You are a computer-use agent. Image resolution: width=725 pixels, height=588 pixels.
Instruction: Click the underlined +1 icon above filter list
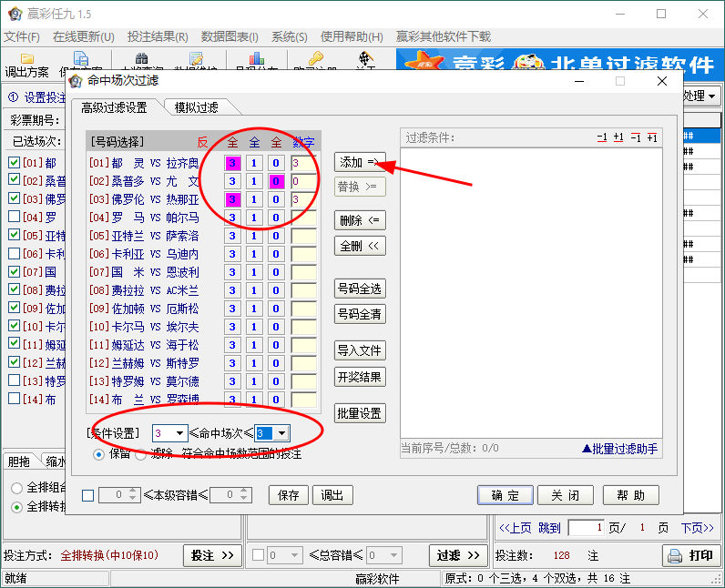(618, 137)
